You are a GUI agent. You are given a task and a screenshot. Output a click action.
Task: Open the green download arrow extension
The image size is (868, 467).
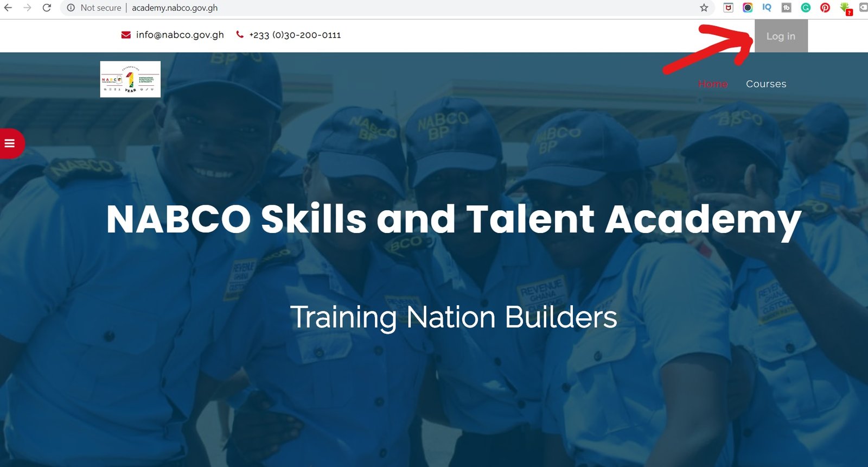pyautogui.click(x=845, y=8)
